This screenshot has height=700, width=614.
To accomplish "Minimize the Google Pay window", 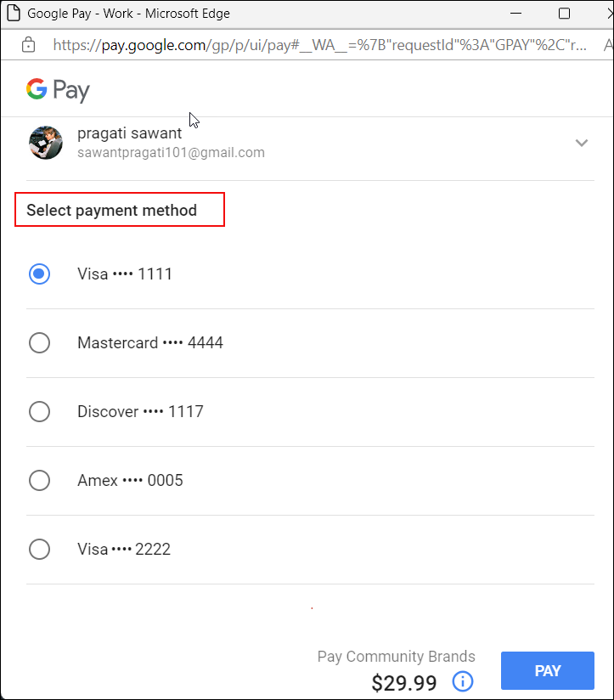I will coord(515,14).
